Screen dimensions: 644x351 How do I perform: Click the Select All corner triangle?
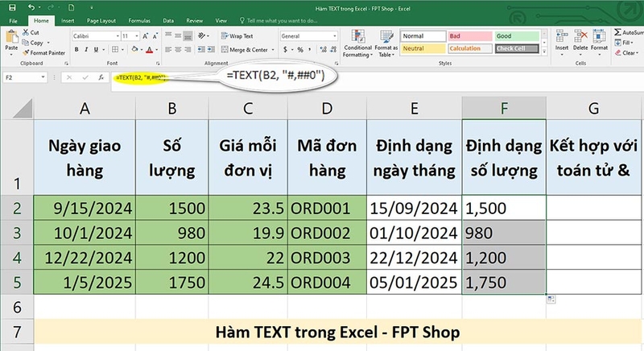[23, 109]
